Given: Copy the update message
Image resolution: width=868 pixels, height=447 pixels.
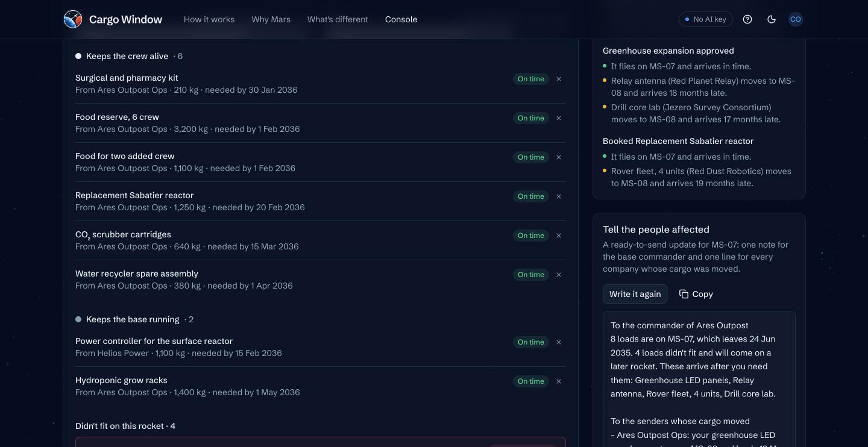Looking at the screenshot, I should tap(696, 294).
